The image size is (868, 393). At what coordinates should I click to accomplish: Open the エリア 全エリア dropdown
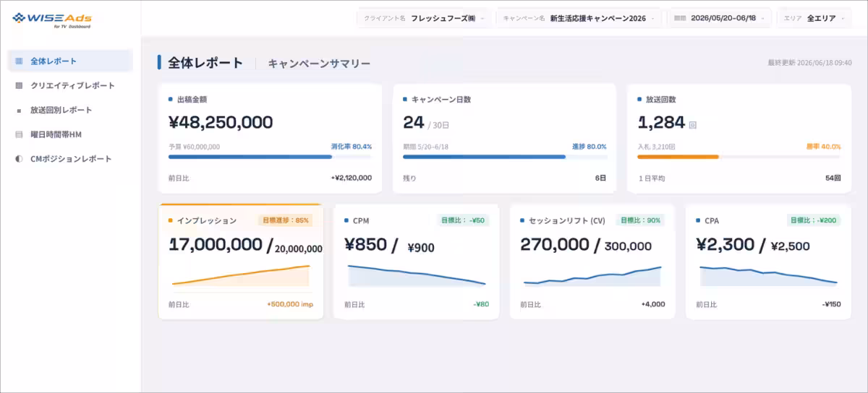814,18
